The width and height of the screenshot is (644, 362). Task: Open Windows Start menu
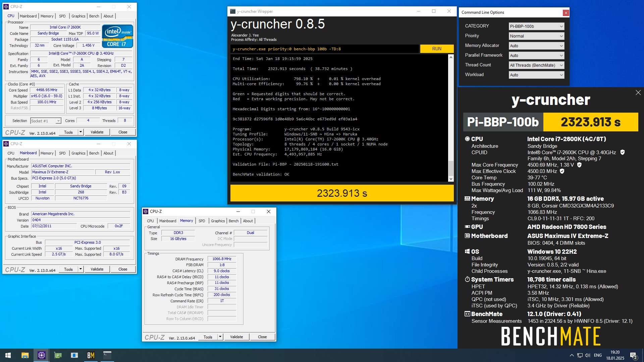8,355
